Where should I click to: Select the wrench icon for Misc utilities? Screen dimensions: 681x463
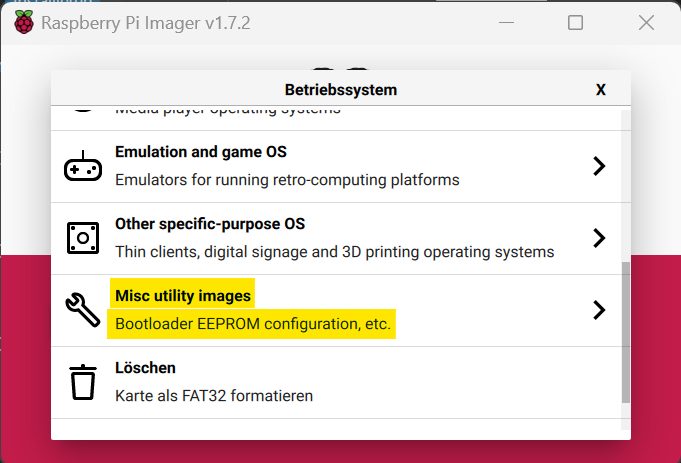tap(83, 310)
